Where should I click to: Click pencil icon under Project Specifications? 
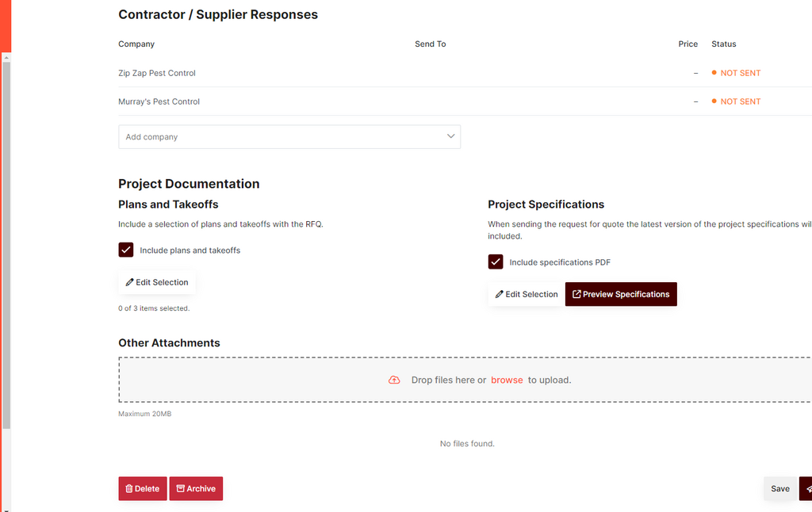coord(500,294)
